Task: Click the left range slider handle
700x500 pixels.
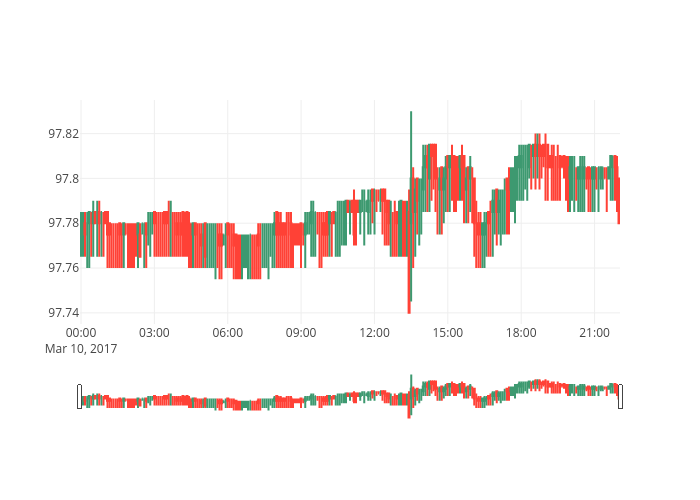Action: point(79,397)
